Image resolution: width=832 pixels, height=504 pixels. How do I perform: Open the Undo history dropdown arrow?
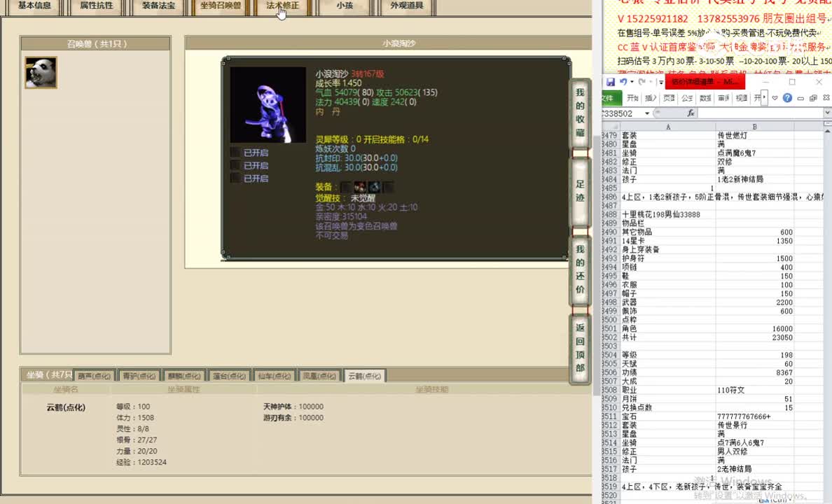pyautogui.click(x=632, y=81)
